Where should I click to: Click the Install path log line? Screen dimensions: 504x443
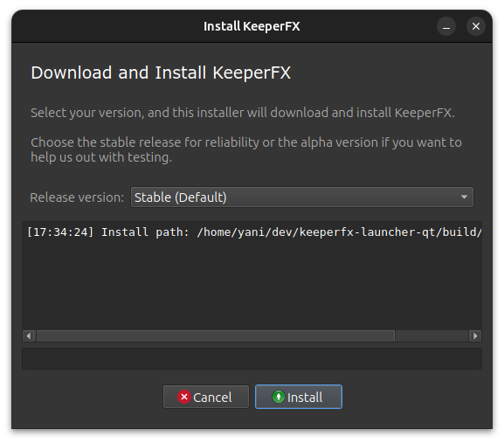tap(254, 232)
